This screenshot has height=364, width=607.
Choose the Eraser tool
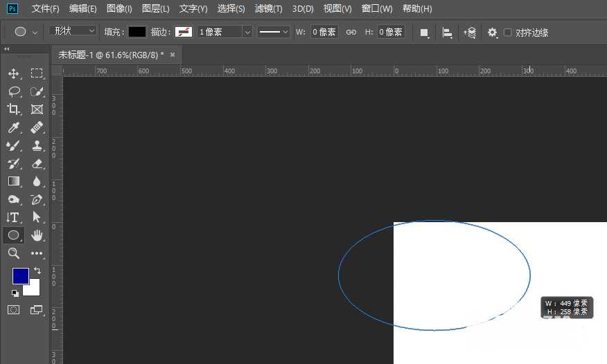click(37, 163)
